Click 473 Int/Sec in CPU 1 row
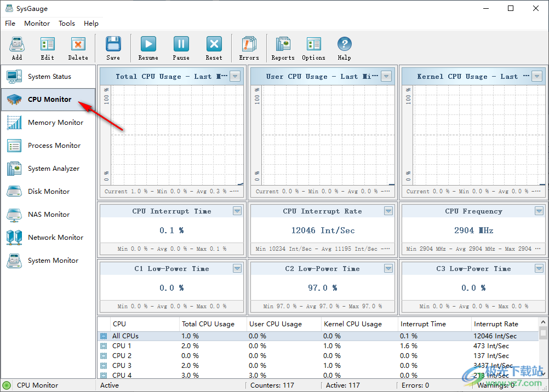Screen dimensions: 549x392 pyautogui.click(x=491, y=346)
